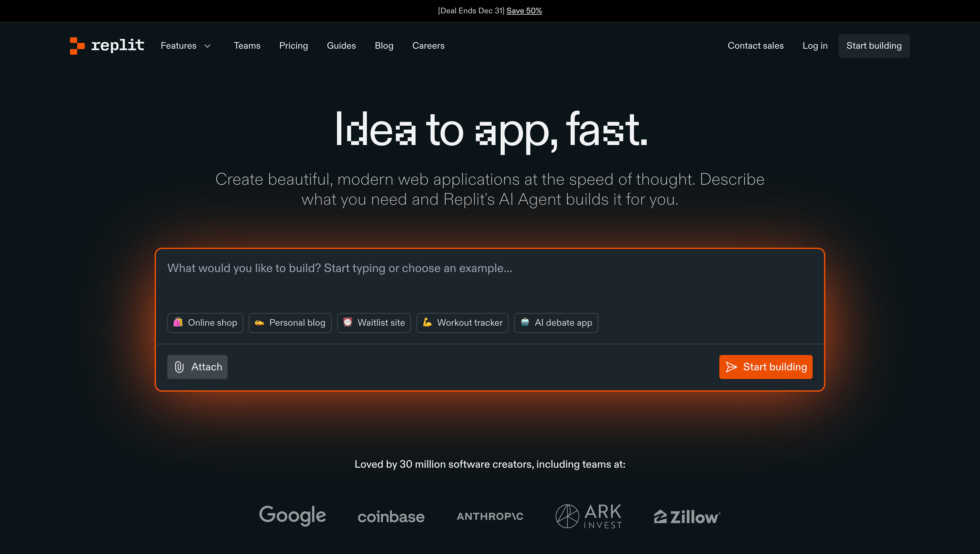Follow the Save 50% deal link
Screen dimensions: 980x554
[x=524, y=11]
